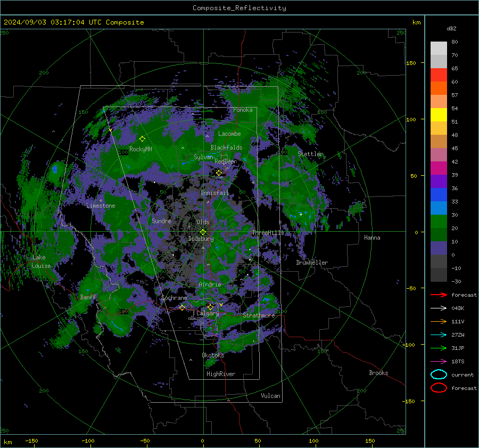The image size is (479, 448).
Task: Click the cyan current ellipse legend icon
Action: [439, 374]
